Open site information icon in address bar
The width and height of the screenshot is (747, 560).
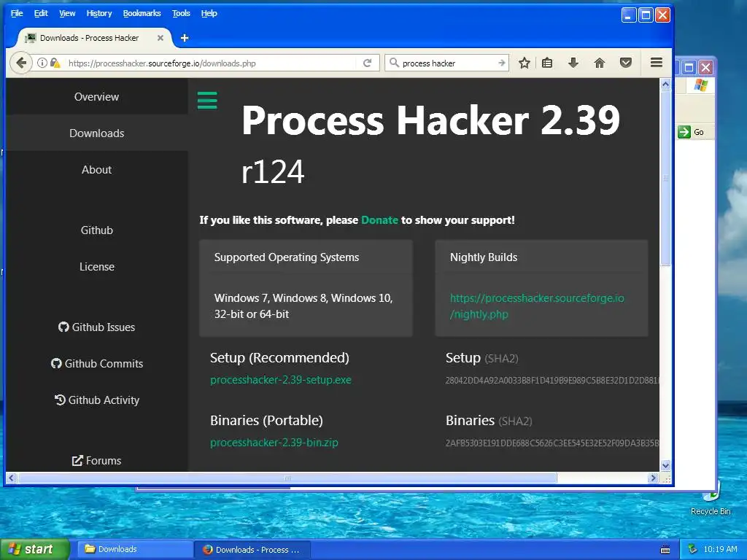(42, 63)
